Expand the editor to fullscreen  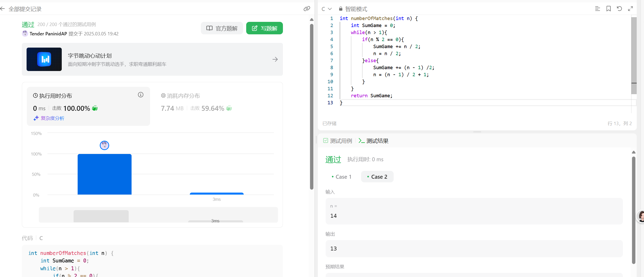630,9
